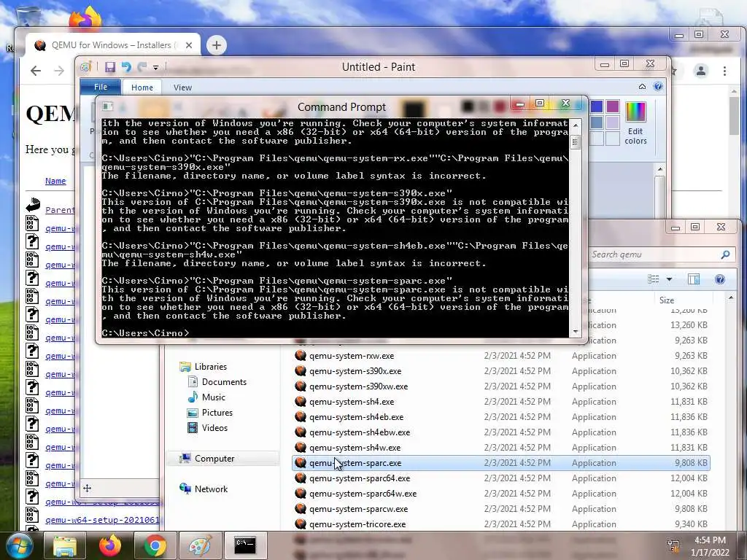
Task: Click the taskbar clock showing 4:54 PM
Action: click(x=710, y=546)
